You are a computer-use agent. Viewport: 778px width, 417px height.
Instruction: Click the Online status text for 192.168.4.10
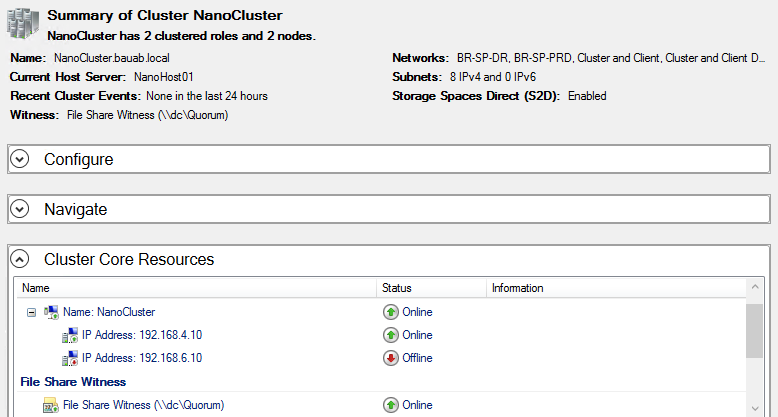pos(417,335)
